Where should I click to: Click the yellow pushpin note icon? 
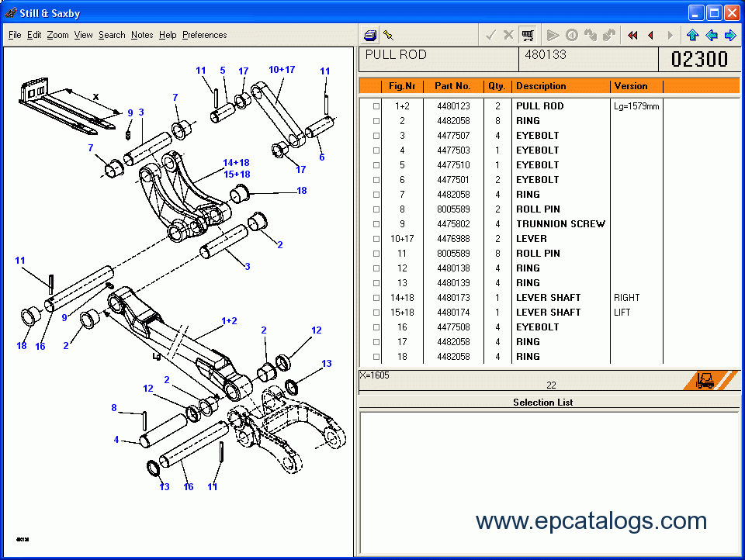(389, 35)
